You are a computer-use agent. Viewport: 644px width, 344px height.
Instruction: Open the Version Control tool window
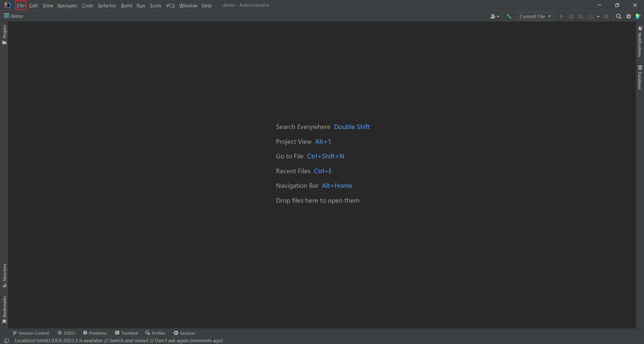point(31,333)
